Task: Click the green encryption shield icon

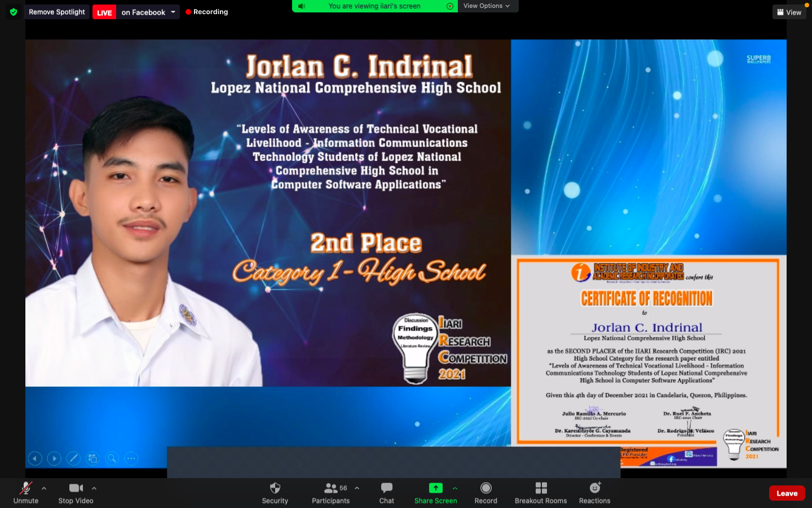Action: tap(14, 12)
